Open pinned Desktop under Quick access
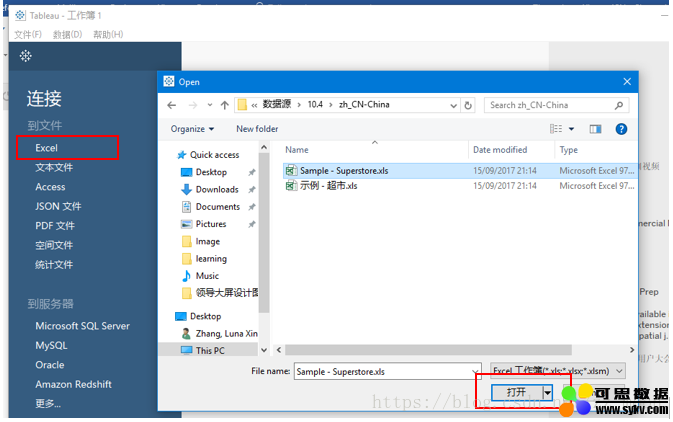The width and height of the screenshot is (673, 422). [211, 172]
